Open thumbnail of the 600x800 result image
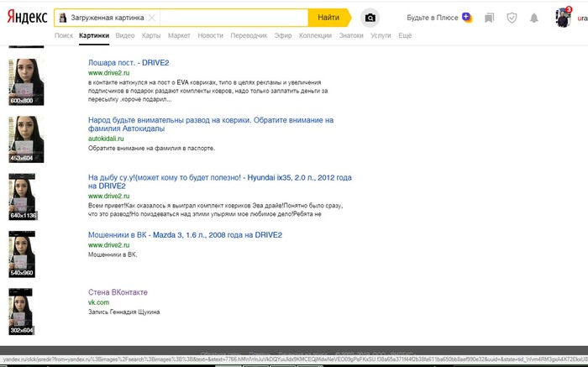This screenshot has height=367, width=588. [26, 81]
